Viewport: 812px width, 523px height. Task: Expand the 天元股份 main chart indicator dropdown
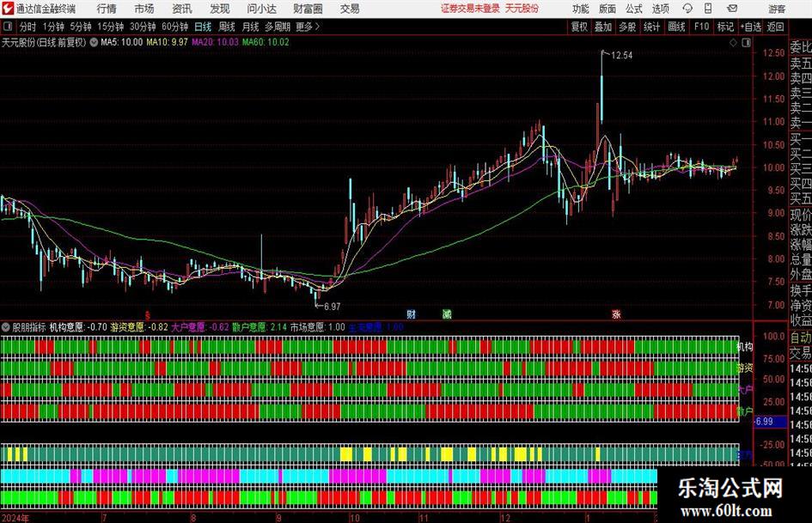click(94, 42)
